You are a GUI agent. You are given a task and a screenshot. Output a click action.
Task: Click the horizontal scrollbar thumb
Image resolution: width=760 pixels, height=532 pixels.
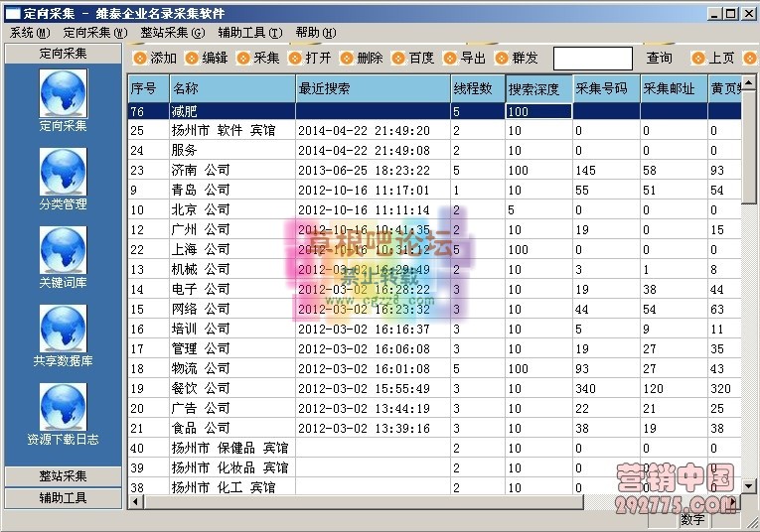pos(363,502)
